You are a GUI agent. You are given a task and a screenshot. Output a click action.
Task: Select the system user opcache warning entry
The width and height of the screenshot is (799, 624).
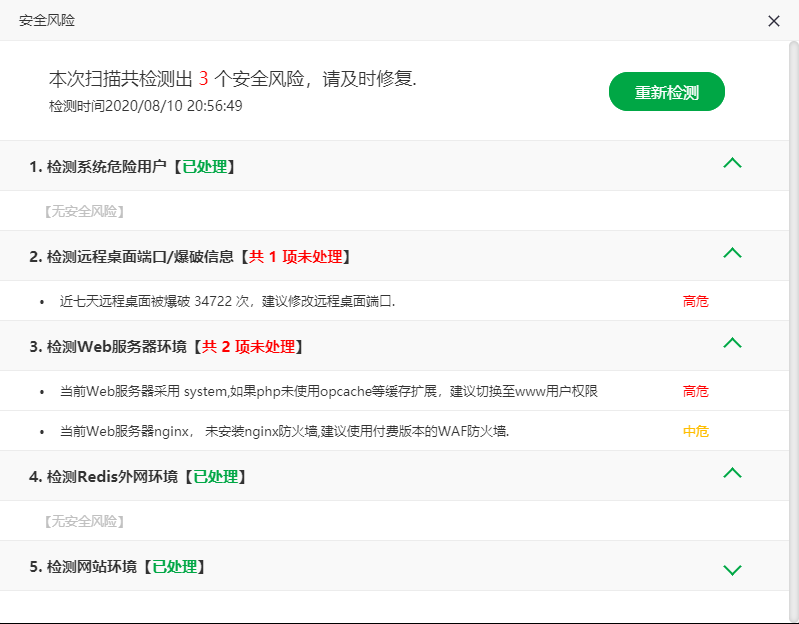(x=394, y=391)
